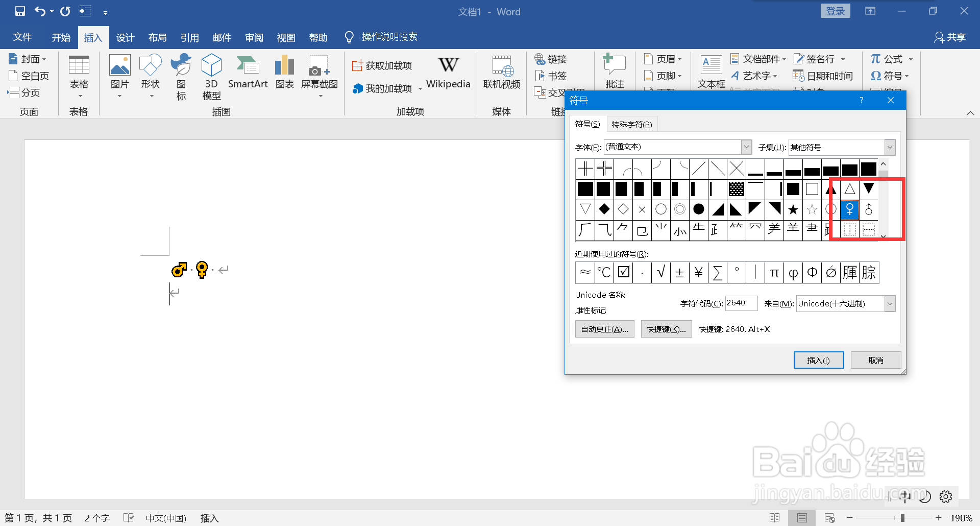Pick the square root symbol in recents
Screen dimensions: 980x526
pos(661,272)
